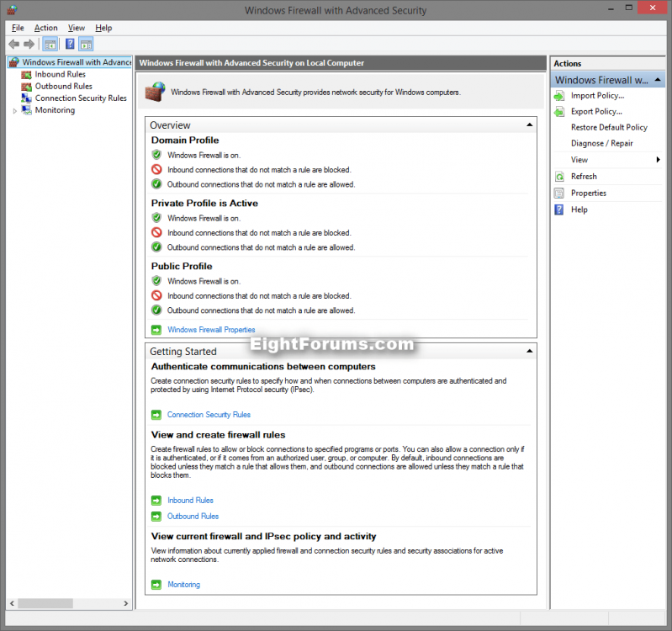Open the View submenu arrow in Actions

coord(658,160)
